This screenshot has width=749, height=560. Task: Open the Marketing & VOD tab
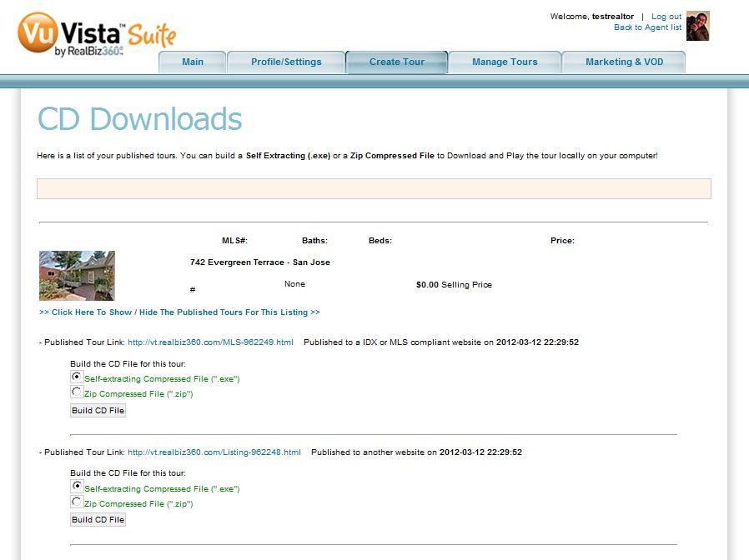pos(624,62)
